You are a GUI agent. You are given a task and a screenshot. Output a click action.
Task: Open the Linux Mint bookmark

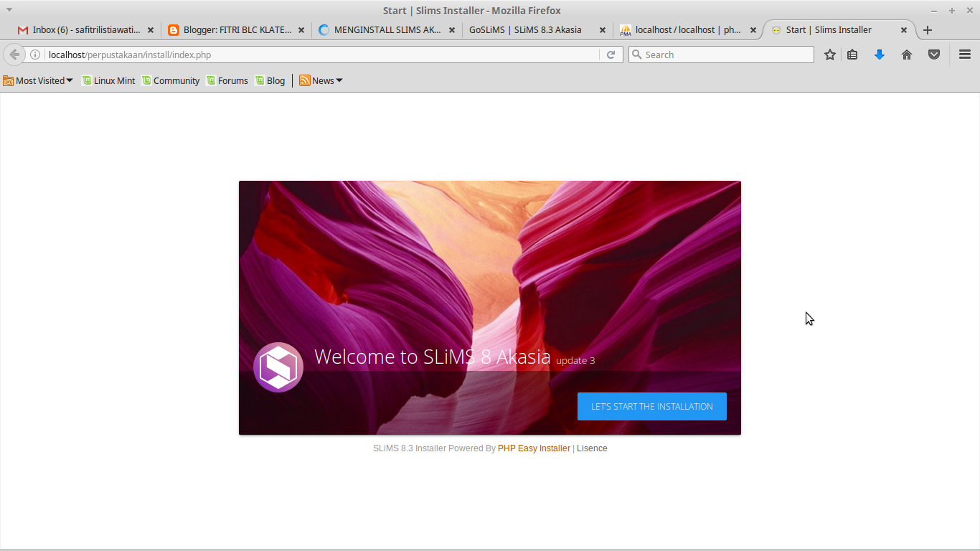pos(108,80)
